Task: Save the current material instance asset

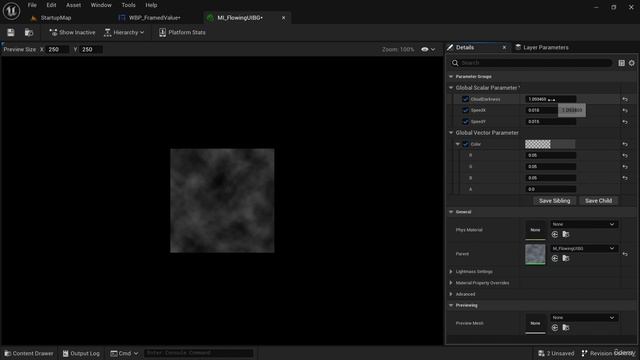Action: tap(11, 32)
